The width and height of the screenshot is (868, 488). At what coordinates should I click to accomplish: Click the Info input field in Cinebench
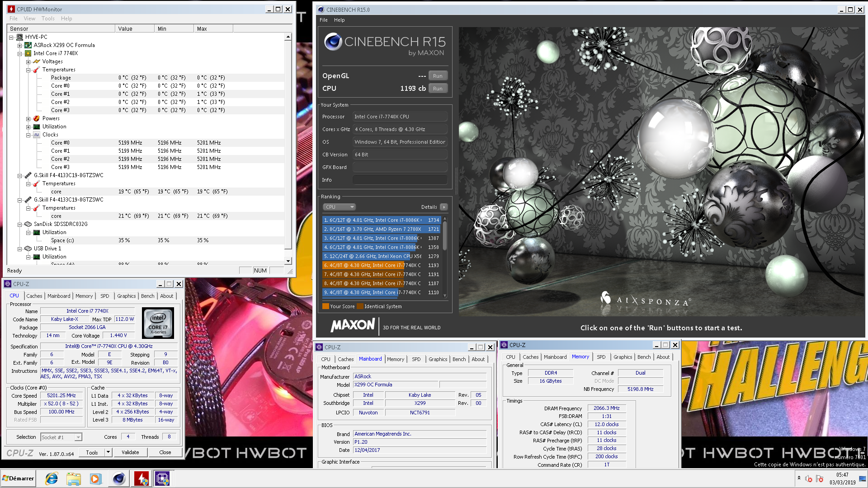(x=400, y=180)
